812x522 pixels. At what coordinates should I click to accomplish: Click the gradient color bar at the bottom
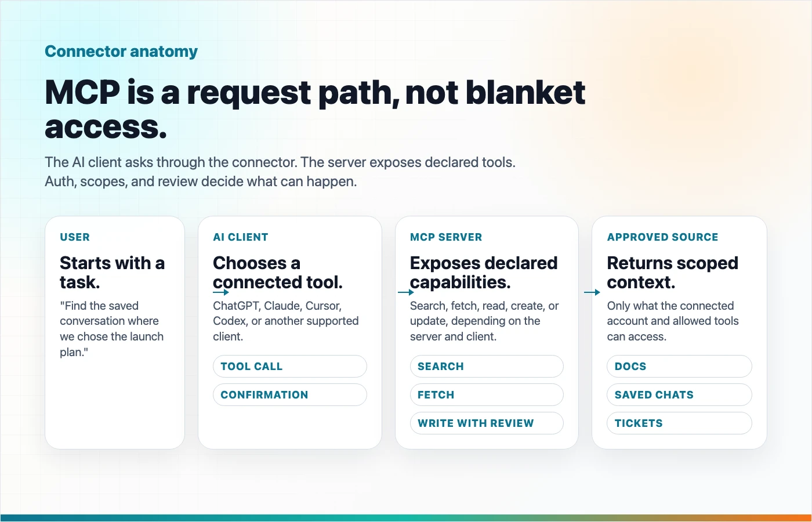click(406, 518)
